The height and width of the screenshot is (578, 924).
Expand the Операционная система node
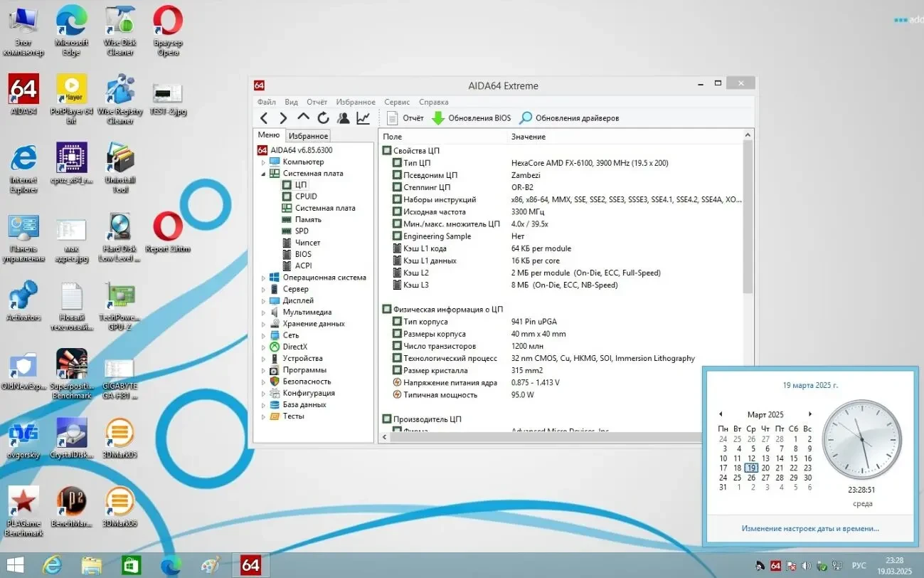(263, 278)
